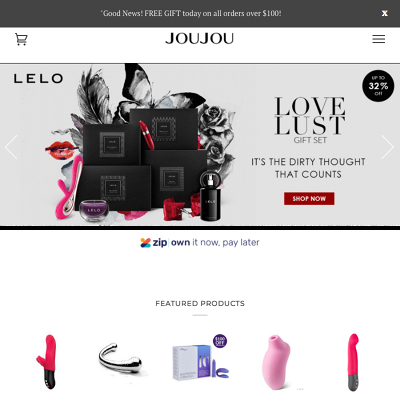Screen dimensions: 400x400
Task: Select the curved silver metal product thumbnail
Action: (x=121, y=359)
